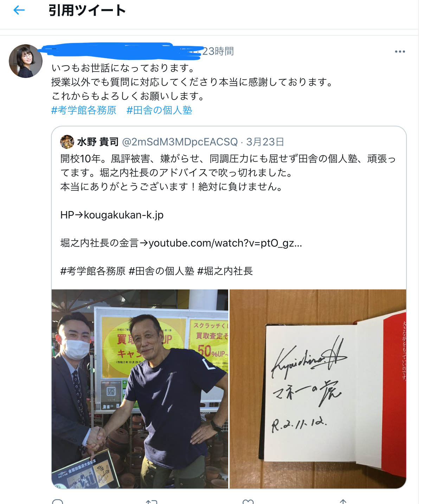Image resolution: width=423 pixels, height=504 pixels.
Task: Open kougakukan-k.jp link text
Action: pyautogui.click(x=124, y=215)
